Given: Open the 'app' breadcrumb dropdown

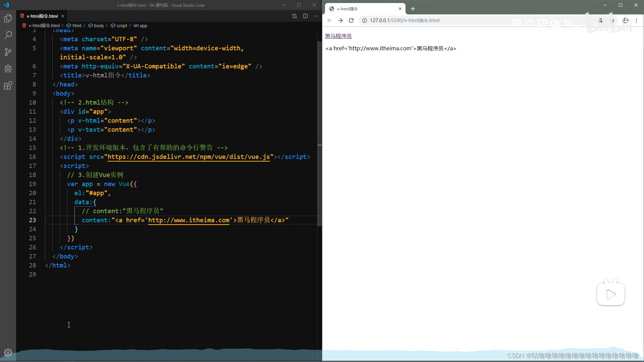Looking at the screenshot, I should click(144, 25).
